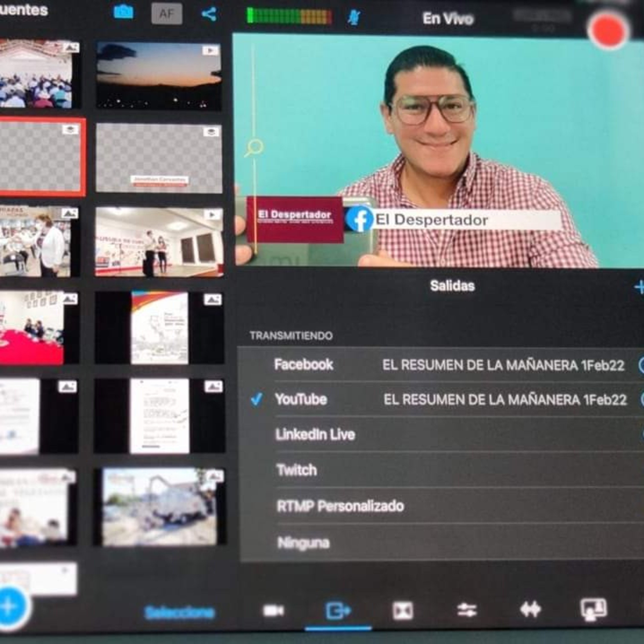Click Facebook stream title 'EL RESUMEN DE LA MAÑANERA 1Feb22'
Image resolution: width=644 pixels, height=644 pixels.
[503, 365]
